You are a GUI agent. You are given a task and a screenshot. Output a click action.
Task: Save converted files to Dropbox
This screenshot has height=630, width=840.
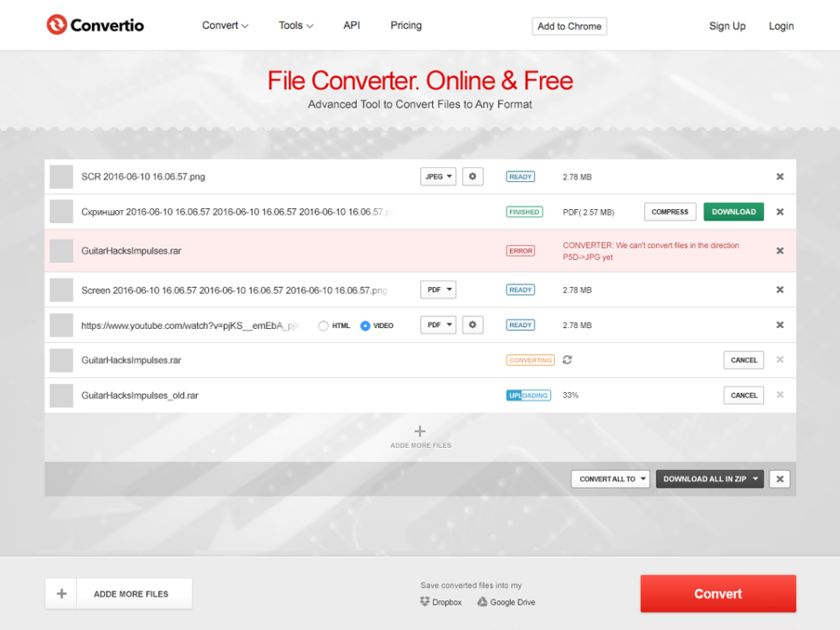pyautogui.click(x=441, y=602)
